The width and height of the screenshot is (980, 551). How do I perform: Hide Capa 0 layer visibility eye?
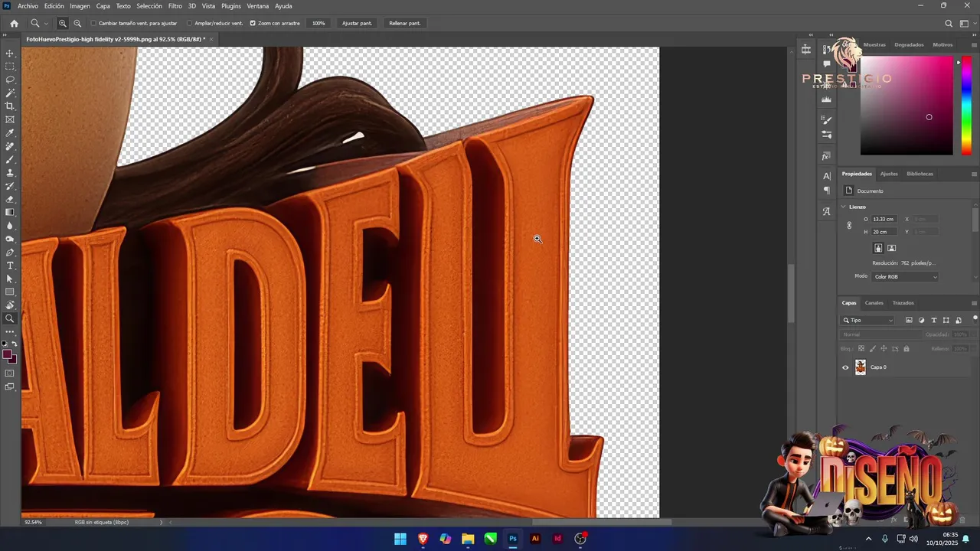click(x=845, y=367)
